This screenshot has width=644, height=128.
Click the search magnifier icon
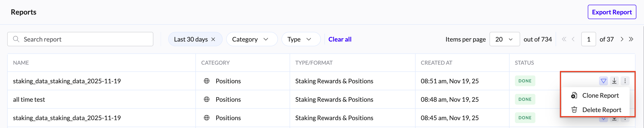coord(16,39)
